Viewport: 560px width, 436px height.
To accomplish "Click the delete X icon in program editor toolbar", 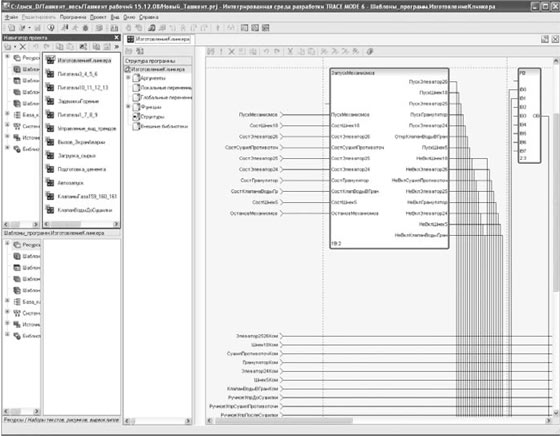I will 231,51.
